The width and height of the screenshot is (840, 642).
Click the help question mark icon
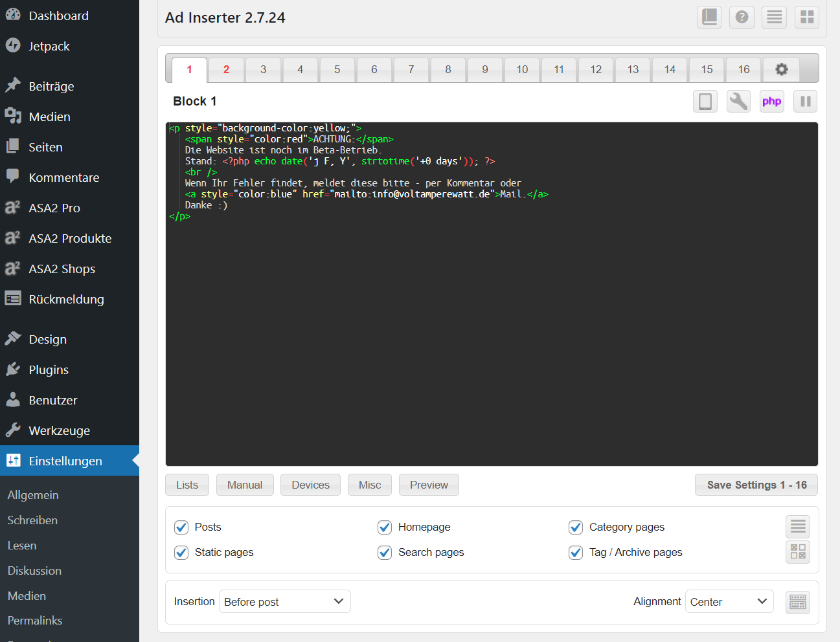[742, 17]
